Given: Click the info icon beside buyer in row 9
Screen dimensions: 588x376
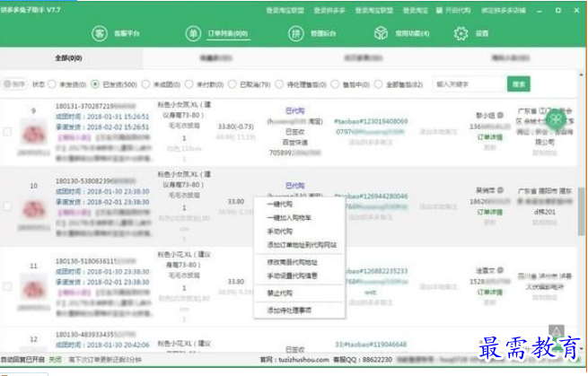Looking at the screenshot, I should [500, 115].
